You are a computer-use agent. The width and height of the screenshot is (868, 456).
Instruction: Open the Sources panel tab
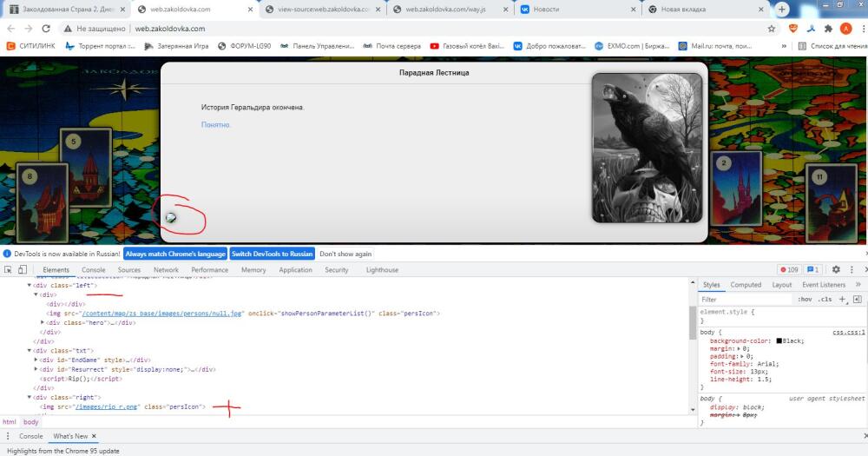click(129, 270)
